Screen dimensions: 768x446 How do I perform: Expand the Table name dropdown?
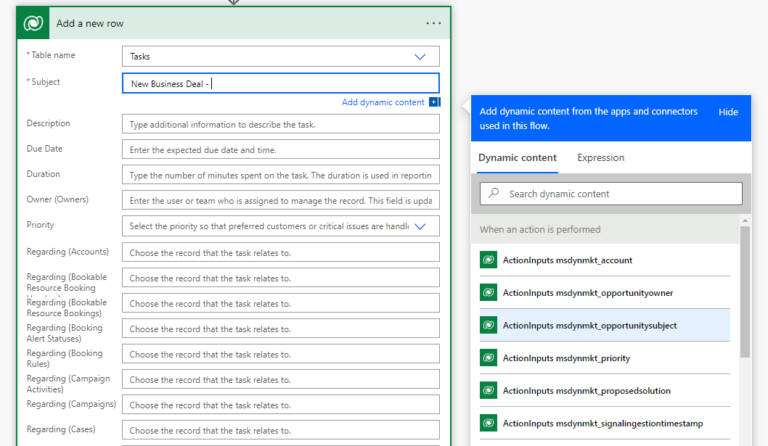tap(420, 57)
